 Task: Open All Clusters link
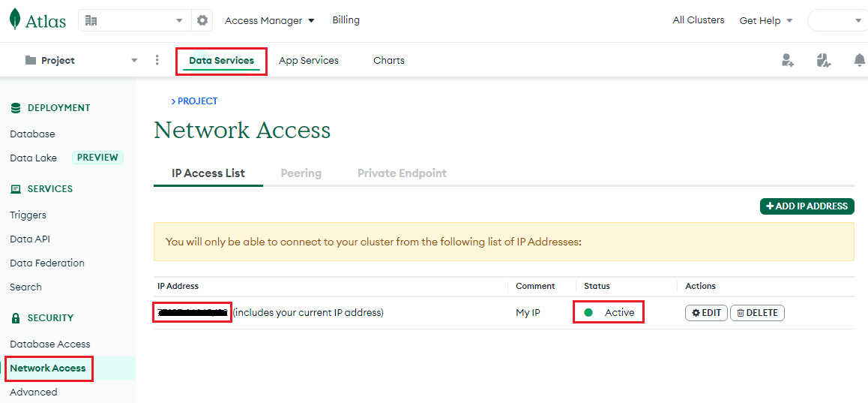699,20
